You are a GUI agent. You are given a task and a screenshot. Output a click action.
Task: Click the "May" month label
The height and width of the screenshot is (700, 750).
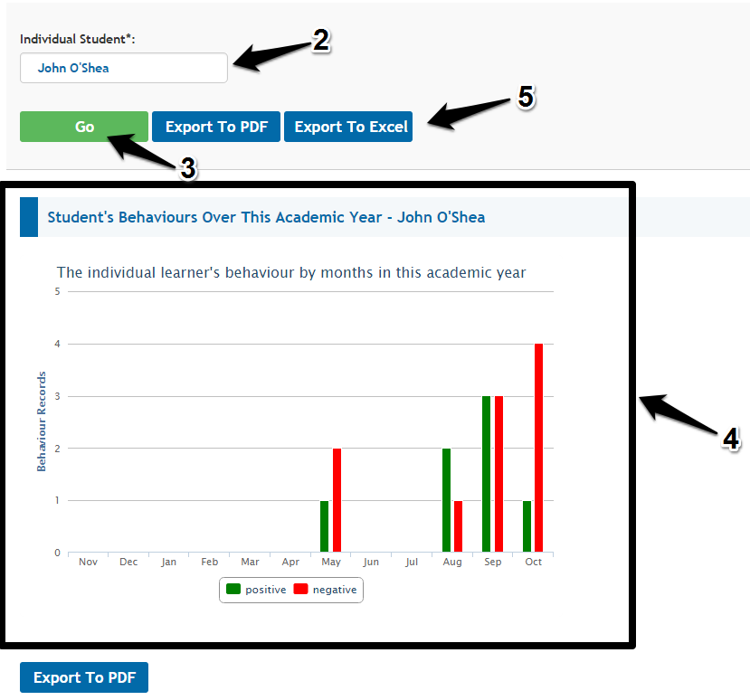pos(331,562)
